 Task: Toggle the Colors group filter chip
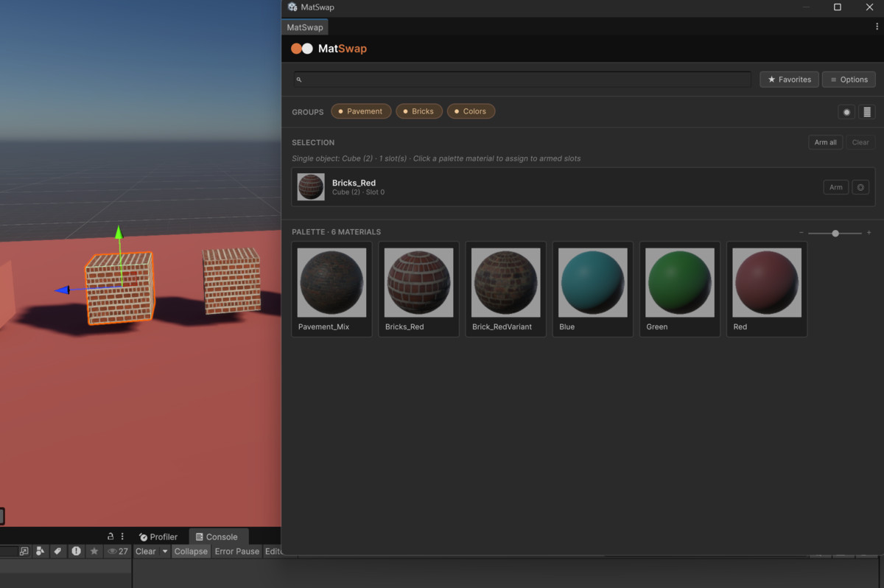tap(471, 111)
